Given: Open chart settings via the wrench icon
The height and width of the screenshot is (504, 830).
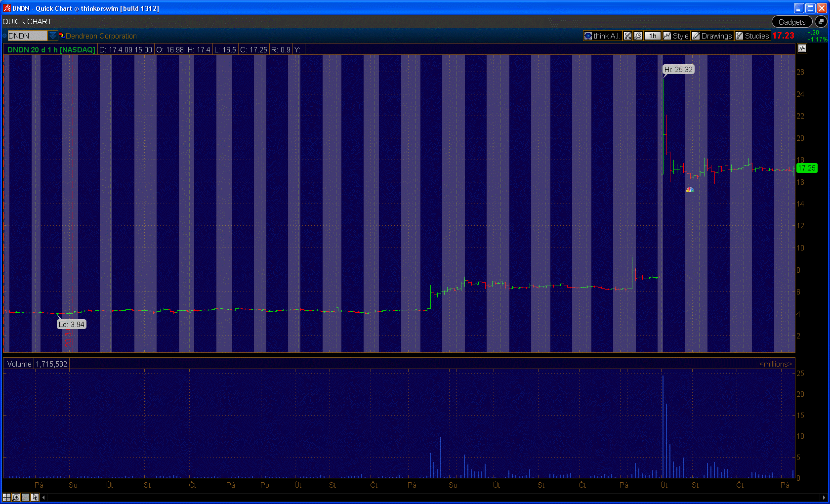Looking at the screenshot, I should click(x=638, y=36).
